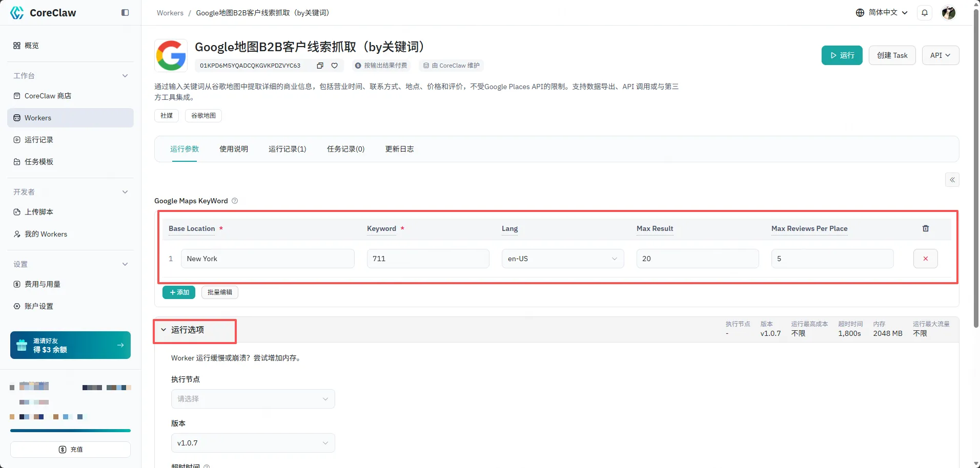Click the double-chevron collapse panel icon
This screenshot has height=468, width=980.
pyautogui.click(x=952, y=180)
